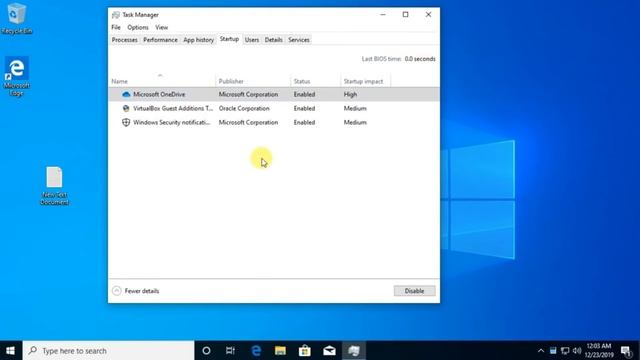Click the taskbar clock and date
640x360 pixels.
click(x=599, y=351)
